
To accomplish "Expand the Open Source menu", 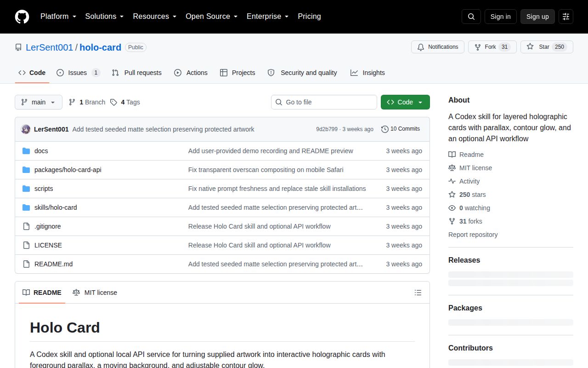I will pos(211,16).
